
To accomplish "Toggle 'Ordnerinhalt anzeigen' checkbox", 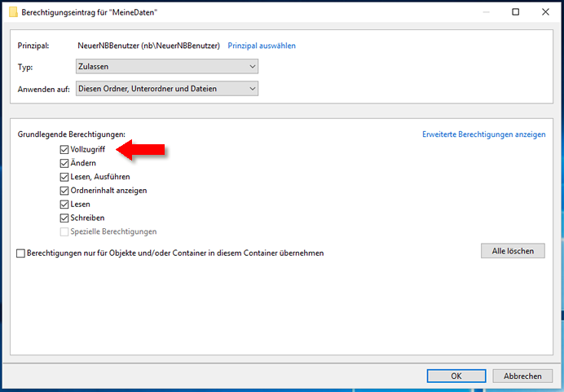I will click(x=64, y=191).
